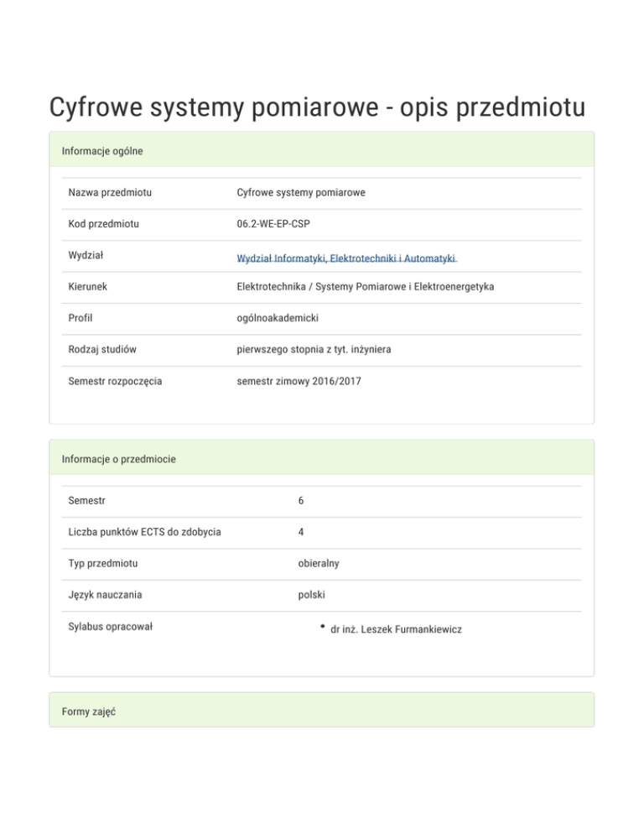The height and width of the screenshot is (834, 644).
Task: Click the Kierunek value Elektrotechnika / Systemy Pomiarowe
Action: pyautogui.click(x=366, y=287)
